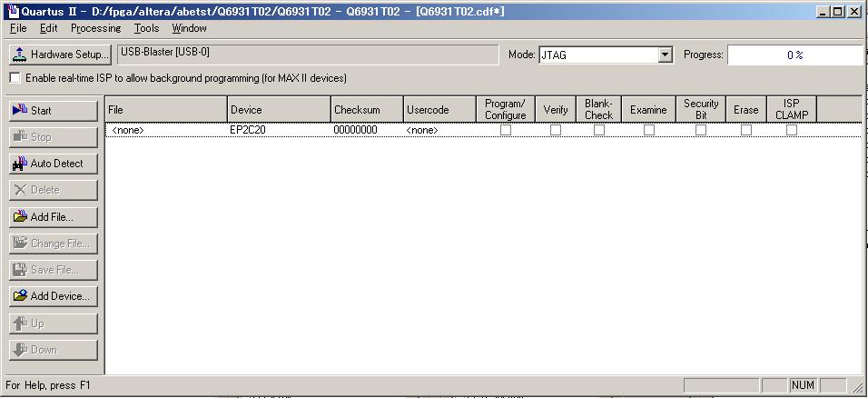Click the disabled Stop button
Viewport: 868px width, 398px height.
pos(54,137)
